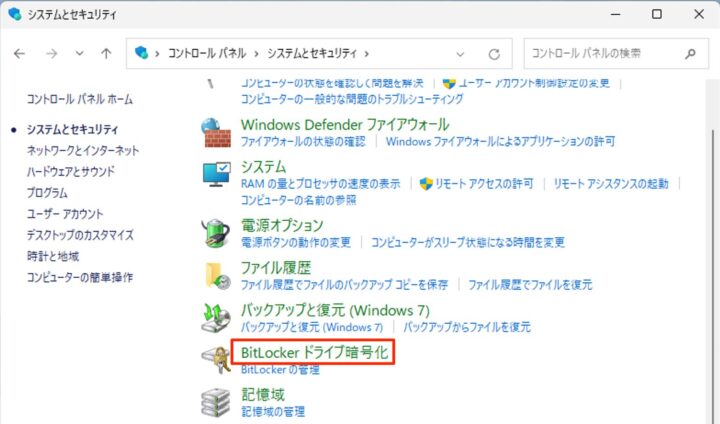Image resolution: width=720 pixels, height=424 pixels.
Task: Click RAM の量とプロセッサの速度の表示
Action: point(321,184)
